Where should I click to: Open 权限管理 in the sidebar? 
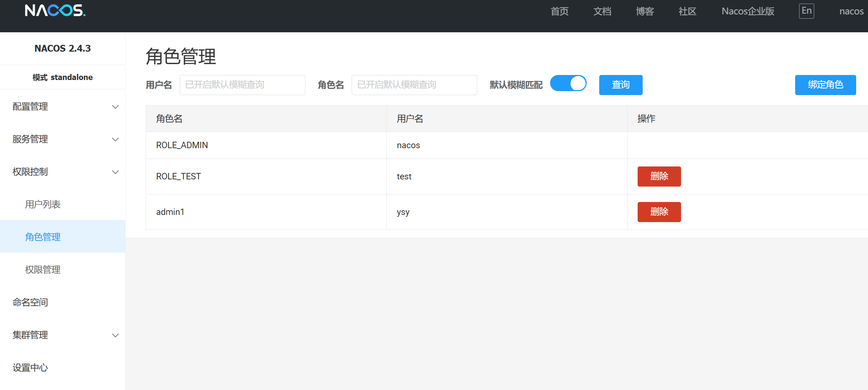coord(43,269)
